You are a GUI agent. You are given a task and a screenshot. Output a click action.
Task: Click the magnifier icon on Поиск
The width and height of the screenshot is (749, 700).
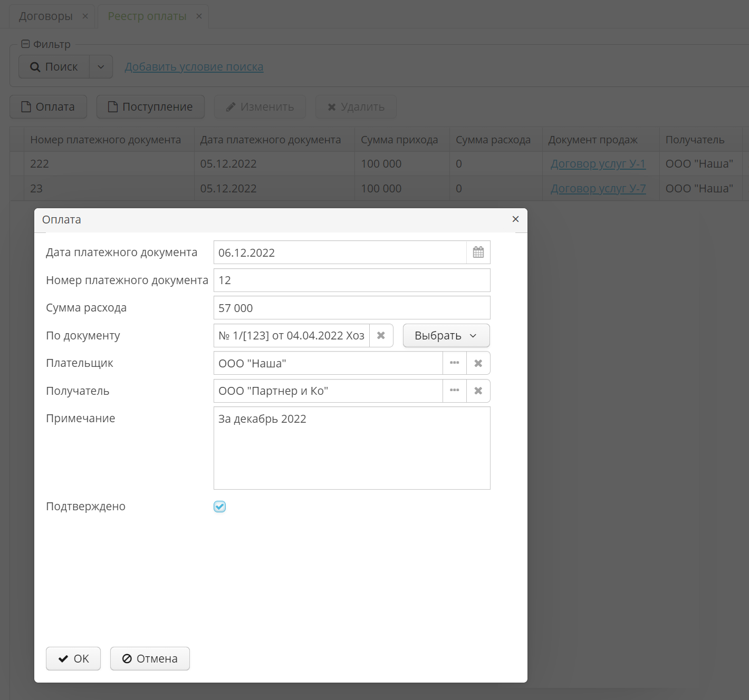point(35,66)
